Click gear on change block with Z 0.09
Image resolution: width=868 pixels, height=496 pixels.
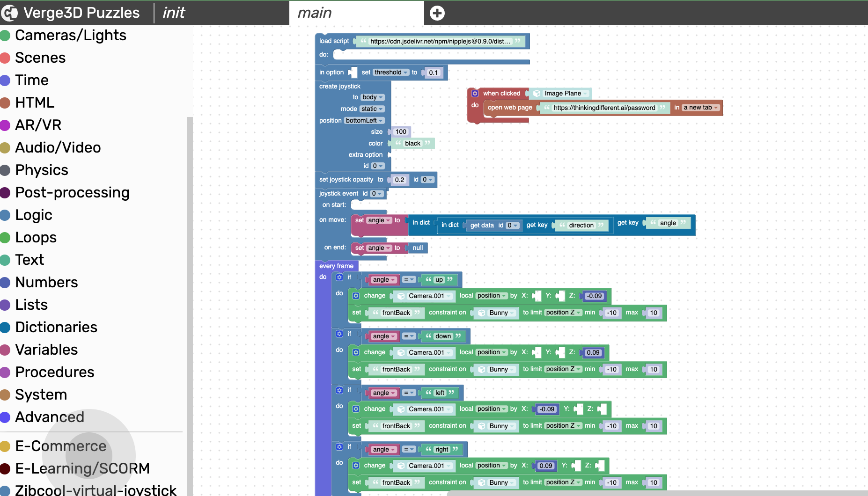click(356, 352)
